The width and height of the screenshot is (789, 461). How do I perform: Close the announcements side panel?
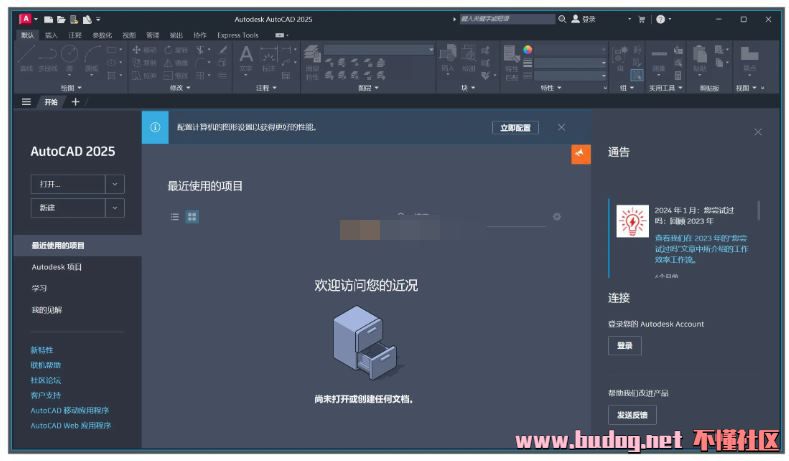coord(758,132)
